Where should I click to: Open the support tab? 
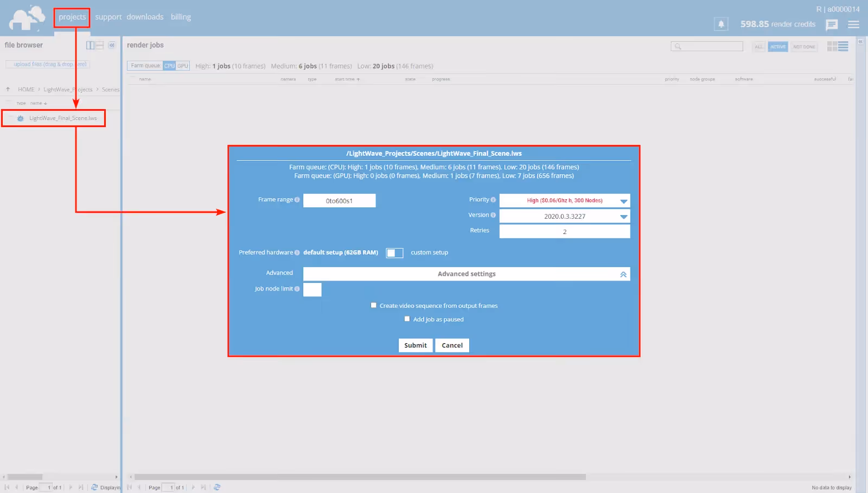(108, 17)
